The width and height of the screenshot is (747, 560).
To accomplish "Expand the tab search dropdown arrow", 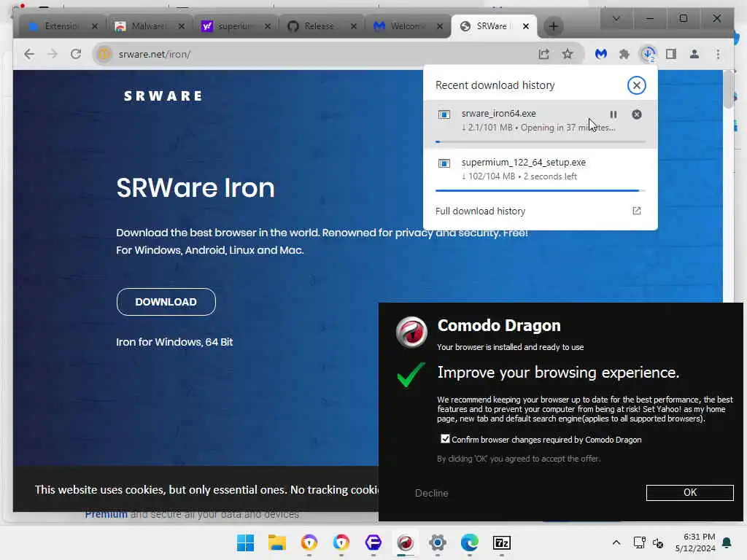I will coord(616,18).
